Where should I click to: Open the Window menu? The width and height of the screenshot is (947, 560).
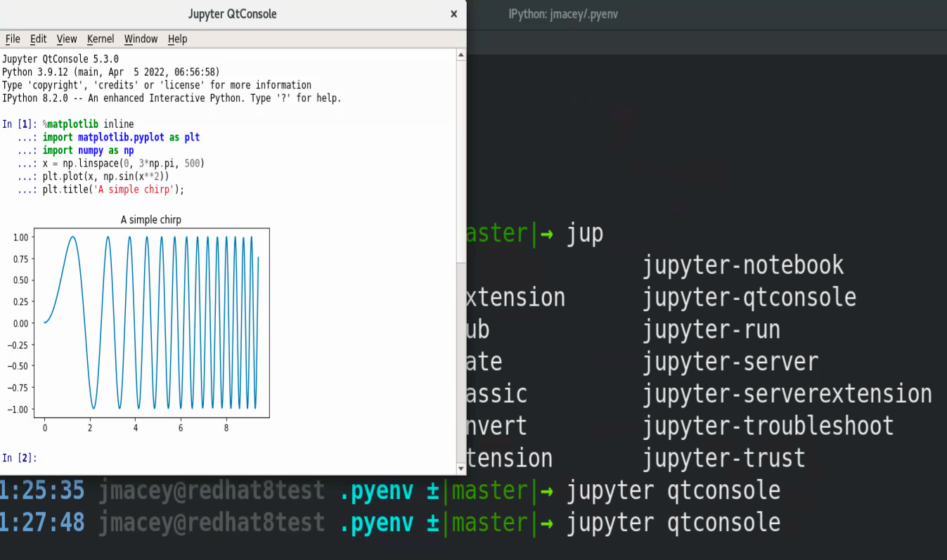tap(141, 39)
